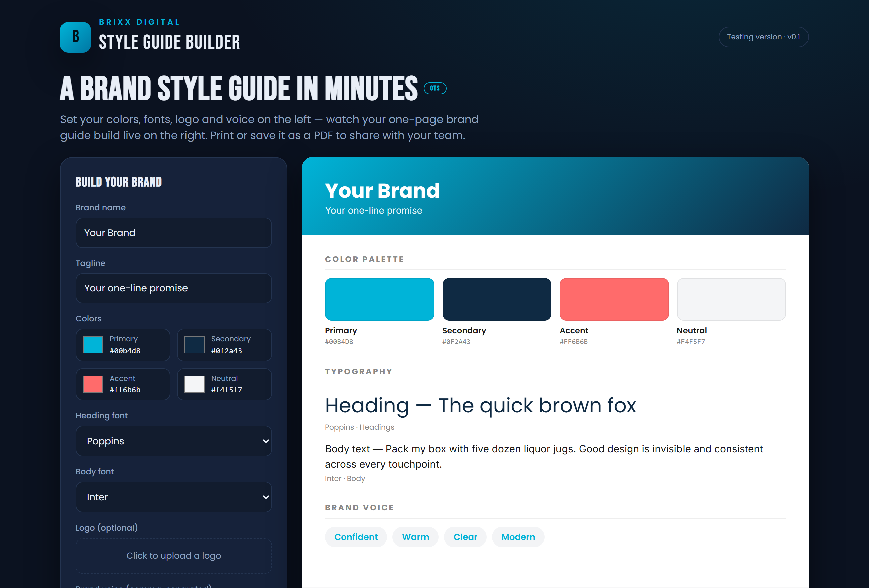This screenshot has height=588, width=869.
Task: Click the Testing version v0.1 pill
Action: [x=763, y=37]
